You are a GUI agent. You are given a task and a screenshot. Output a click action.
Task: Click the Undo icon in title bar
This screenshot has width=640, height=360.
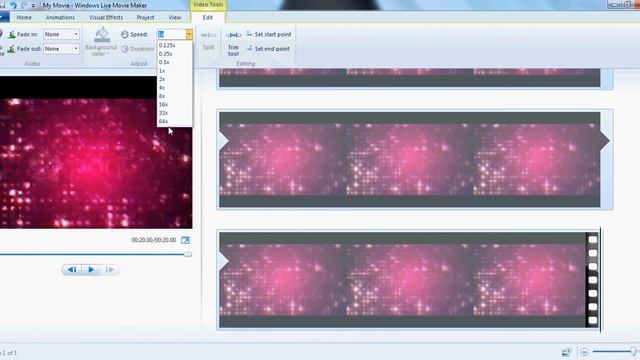coord(13,5)
